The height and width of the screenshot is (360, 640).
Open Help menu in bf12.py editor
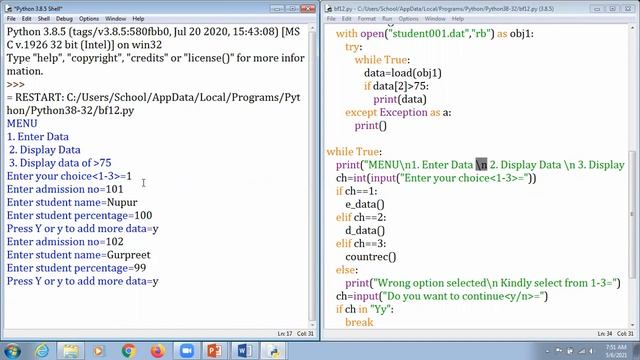pyautogui.click(x=458, y=19)
